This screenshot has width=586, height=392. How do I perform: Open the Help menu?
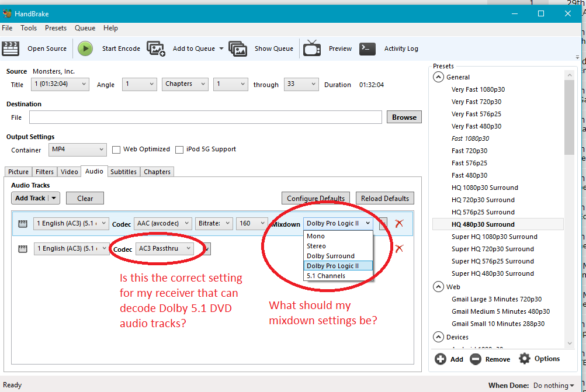click(x=110, y=28)
